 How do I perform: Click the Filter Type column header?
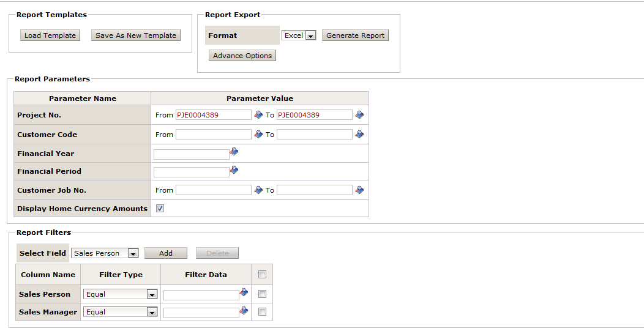pos(121,275)
